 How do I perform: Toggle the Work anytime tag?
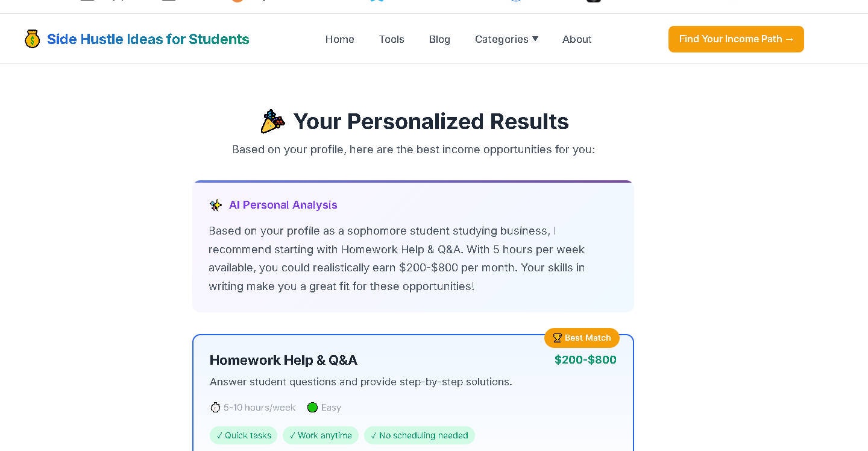coord(321,435)
